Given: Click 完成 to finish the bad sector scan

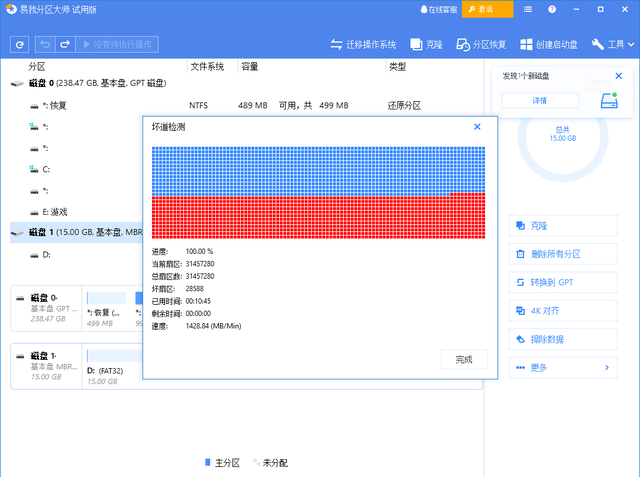Looking at the screenshot, I should coord(464,359).
